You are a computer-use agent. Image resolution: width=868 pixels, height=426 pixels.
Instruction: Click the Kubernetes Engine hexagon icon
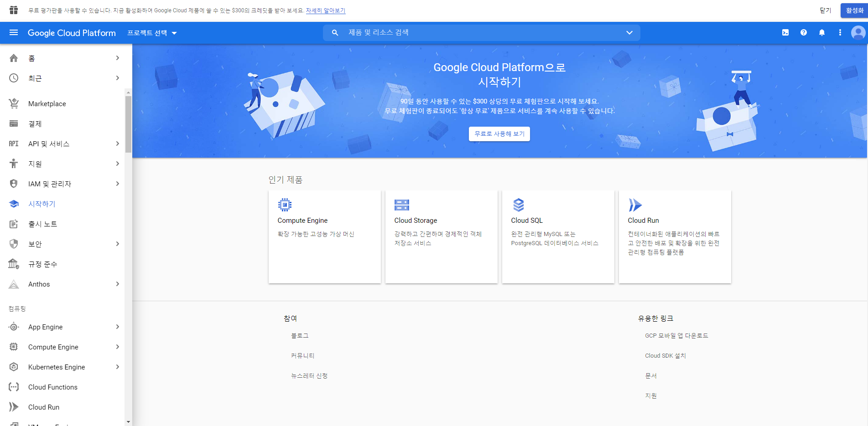(x=14, y=367)
